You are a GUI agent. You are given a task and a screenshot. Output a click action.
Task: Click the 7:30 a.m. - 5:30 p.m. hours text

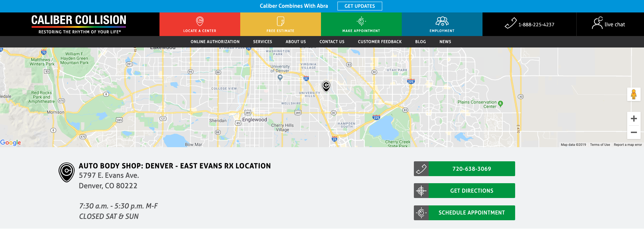118,206
